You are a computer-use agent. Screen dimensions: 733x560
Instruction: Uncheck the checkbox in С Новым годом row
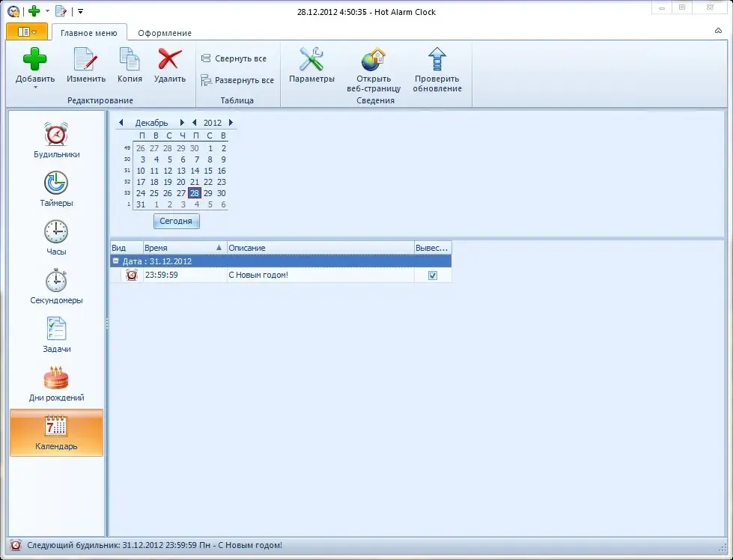(433, 276)
